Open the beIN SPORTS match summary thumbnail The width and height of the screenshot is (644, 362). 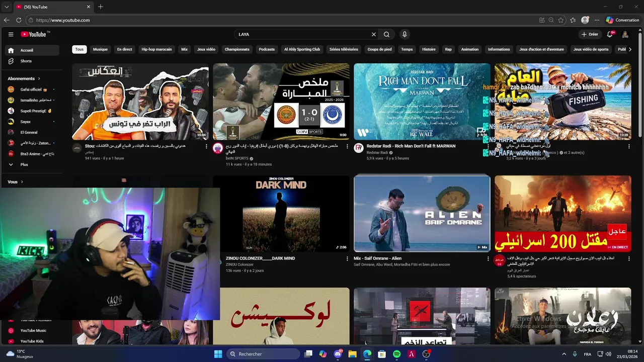coord(281,102)
